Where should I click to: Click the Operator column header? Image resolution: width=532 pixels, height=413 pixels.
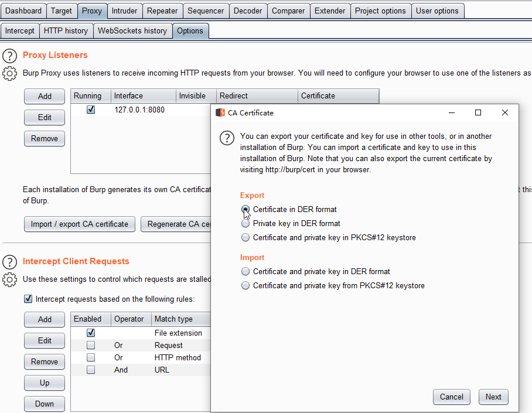coord(131,319)
